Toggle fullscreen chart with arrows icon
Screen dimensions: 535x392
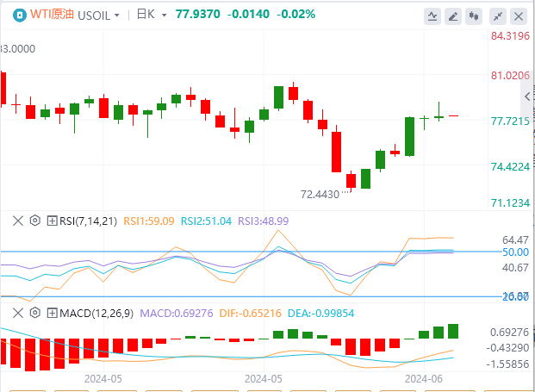click(x=498, y=16)
